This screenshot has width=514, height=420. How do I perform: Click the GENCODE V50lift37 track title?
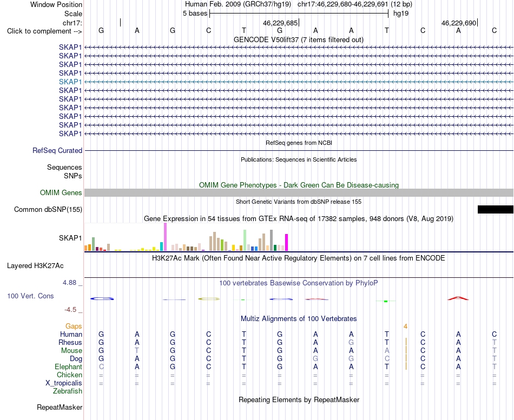298,39
